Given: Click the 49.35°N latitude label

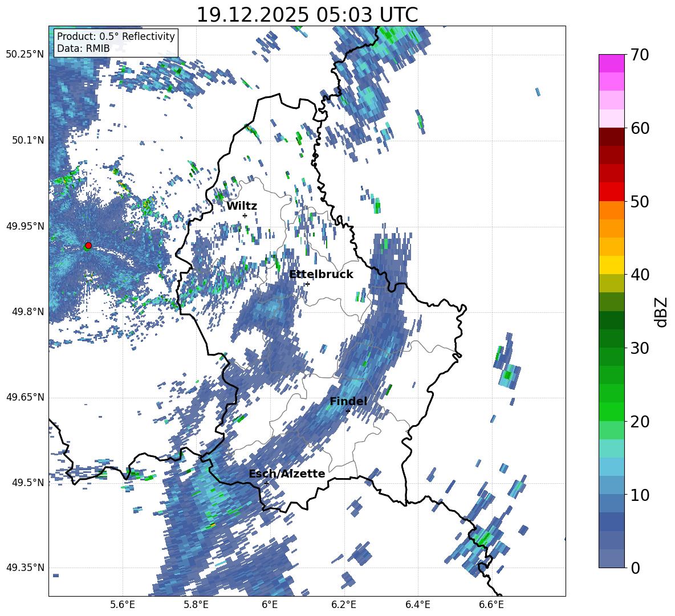Looking at the screenshot, I should click(25, 568).
